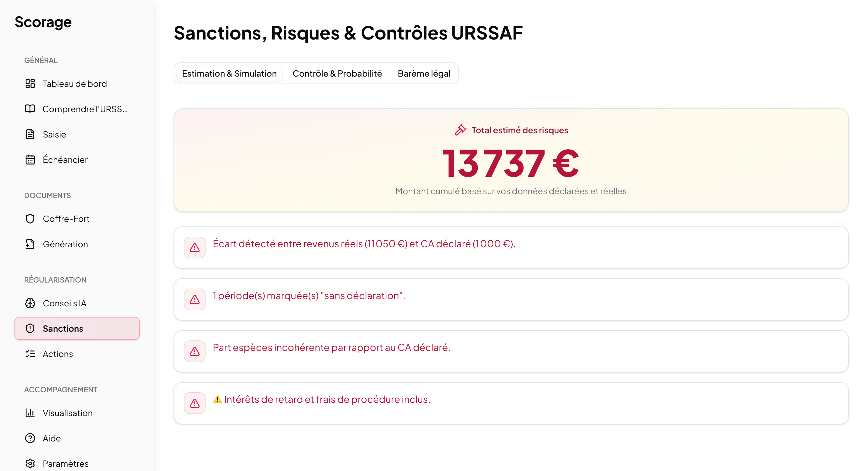Open the Aide help icon
The image size is (868, 471).
[30, 438]
